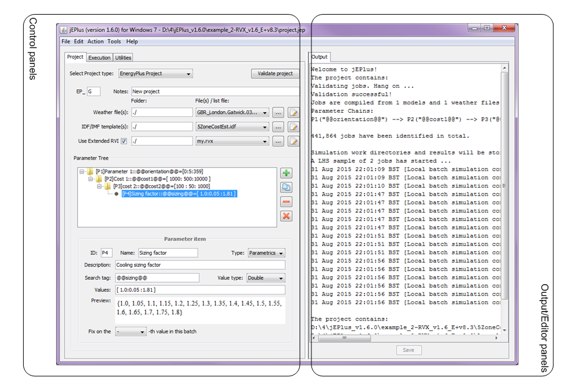Collapse the P3 cost 2 tree node
576x392 pixels.
pos(99,187)
